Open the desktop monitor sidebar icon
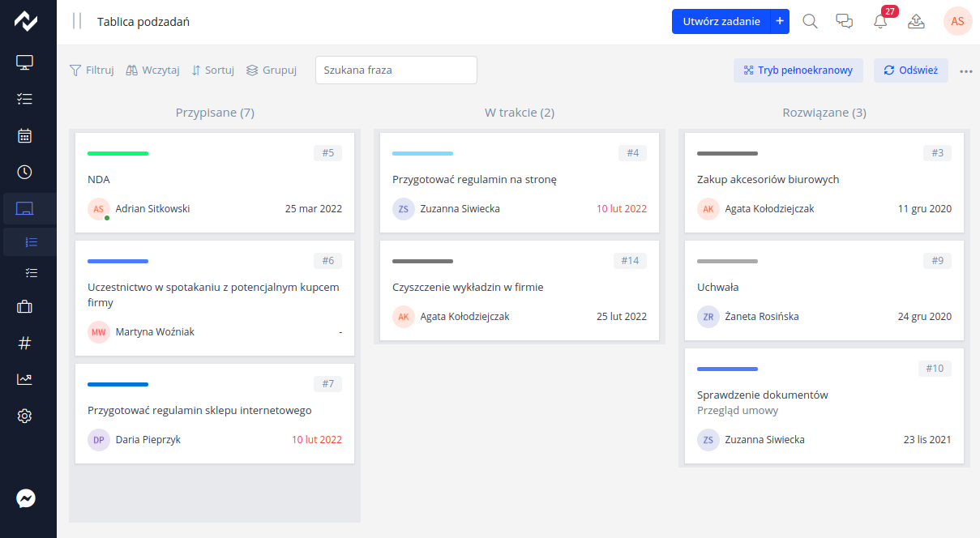The width and height of the screenshot is (980, 538). [x=25, y=62]
